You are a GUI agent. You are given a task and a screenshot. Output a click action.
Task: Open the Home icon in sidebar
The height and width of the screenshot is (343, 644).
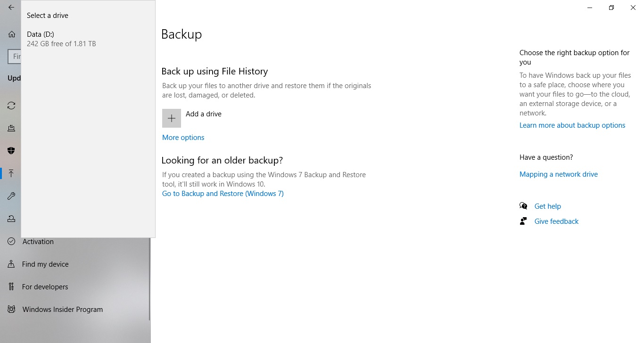[11, 34]
